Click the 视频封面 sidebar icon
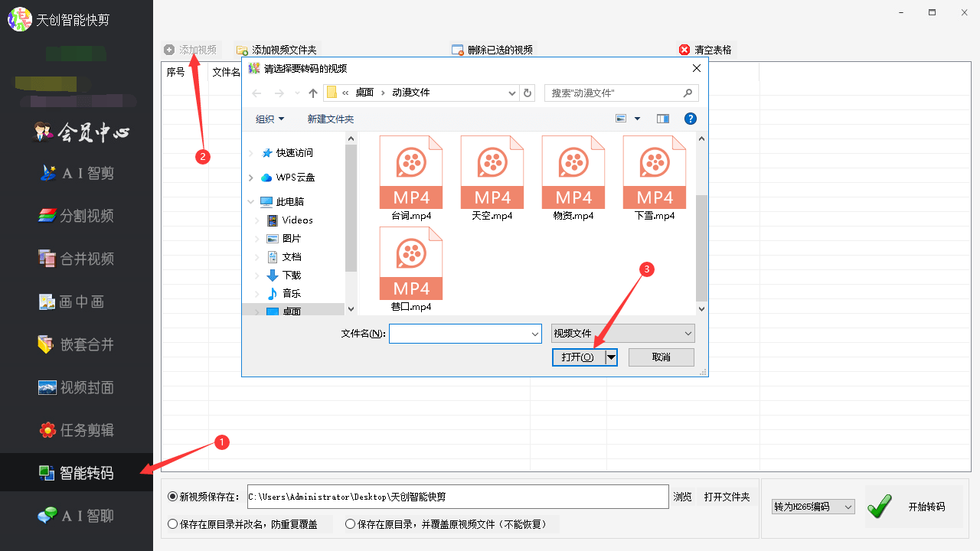The height and width of the screenshot is (551, 980). [x=47, y=387]
